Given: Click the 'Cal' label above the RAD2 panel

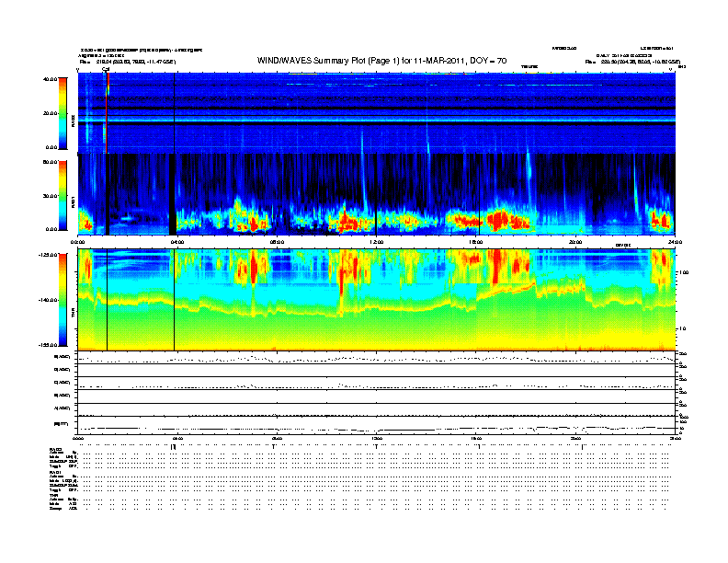Looking at the screenshot, I should click(106, 69).
